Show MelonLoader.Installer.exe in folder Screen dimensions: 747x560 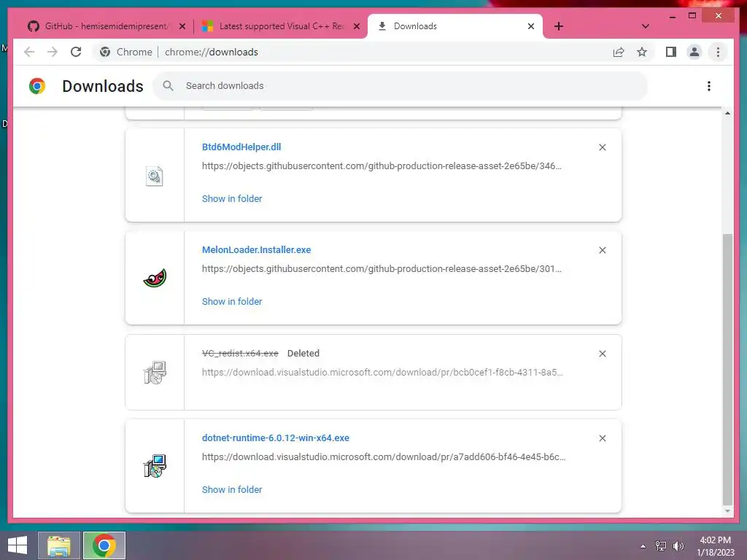coord(232,301)
